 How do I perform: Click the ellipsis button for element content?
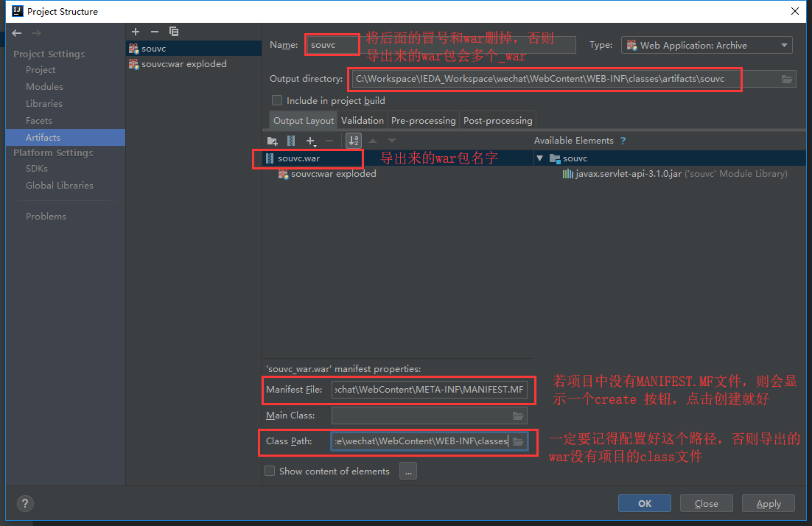click(408, 471)
